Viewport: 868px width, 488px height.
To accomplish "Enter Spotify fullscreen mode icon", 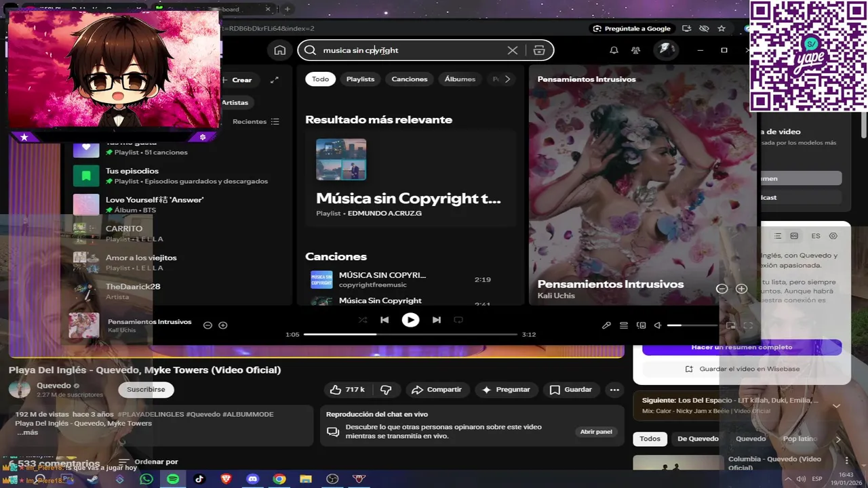I will tap(748, 325).
